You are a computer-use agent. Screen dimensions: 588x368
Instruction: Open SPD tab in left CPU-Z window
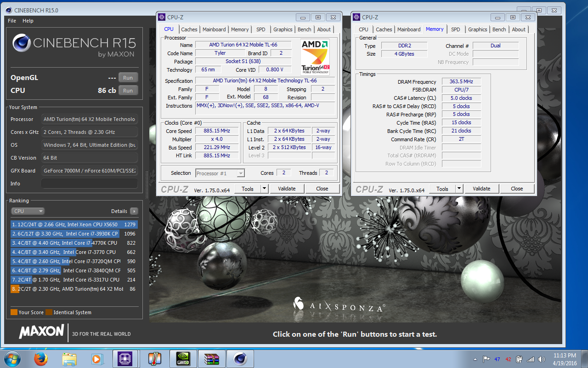261,29
